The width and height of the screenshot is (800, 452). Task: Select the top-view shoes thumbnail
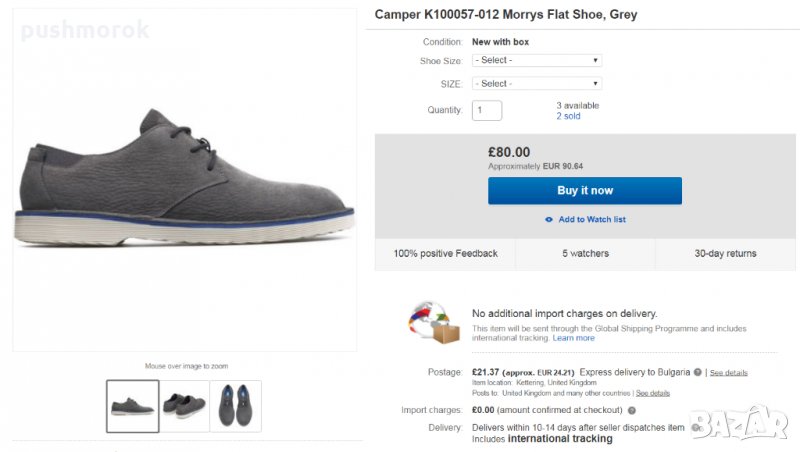click(x=236, y=406)
